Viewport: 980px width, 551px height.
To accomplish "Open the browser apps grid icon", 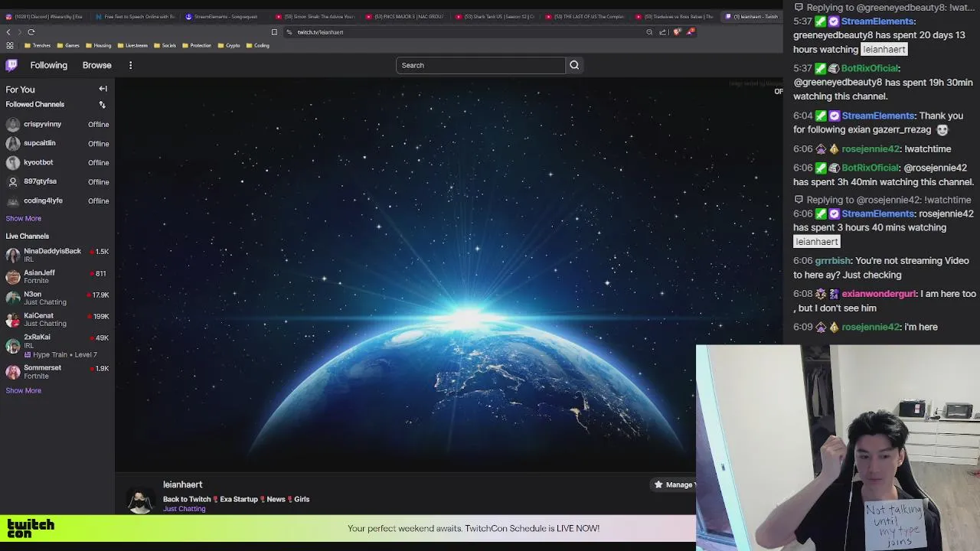I will tap(9, 45).
